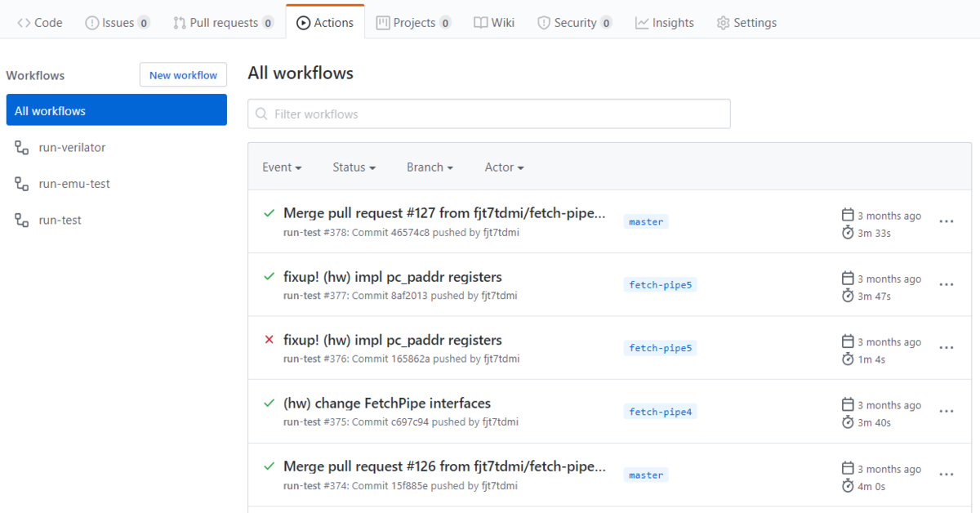Image resolution: width=980 pixels, height=513 pixels.
Task: Expand the Event filter dropdown
Action: pyautogui.click(x=282, y=167)
